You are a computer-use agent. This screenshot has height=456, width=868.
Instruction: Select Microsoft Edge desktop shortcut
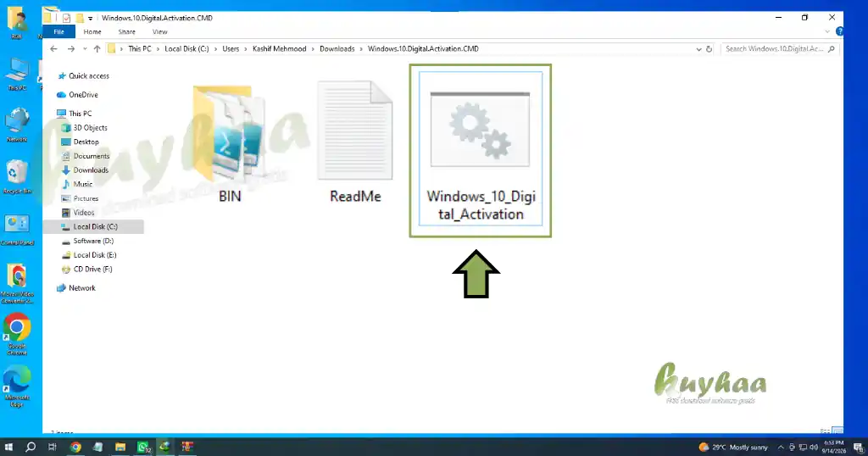[17, 386]
